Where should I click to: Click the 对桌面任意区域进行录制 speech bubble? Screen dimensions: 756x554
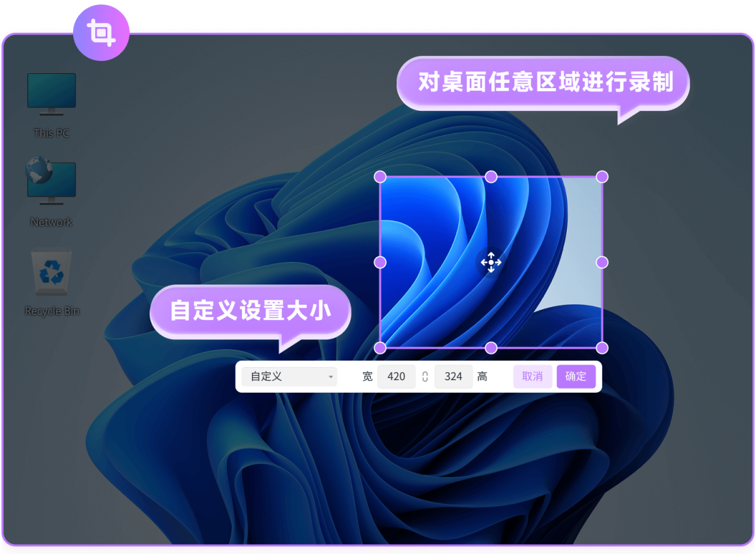543,82
